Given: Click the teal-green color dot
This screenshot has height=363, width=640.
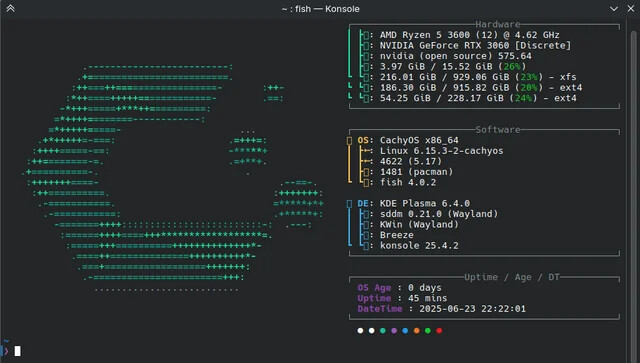Looking at the screenshot, I should (x=383, y=331).
